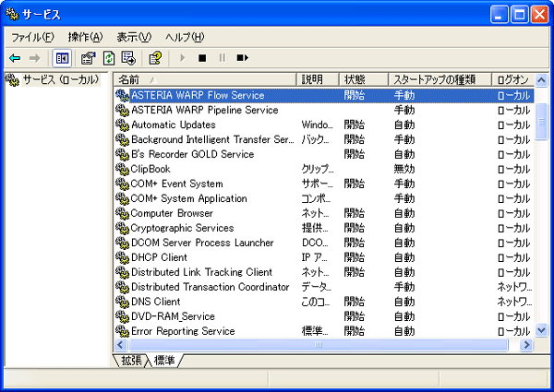554x392 pixels.
Task: Click the gear icon of Automatic Updates
Action: pyautogui.click(x=122, y=125)
